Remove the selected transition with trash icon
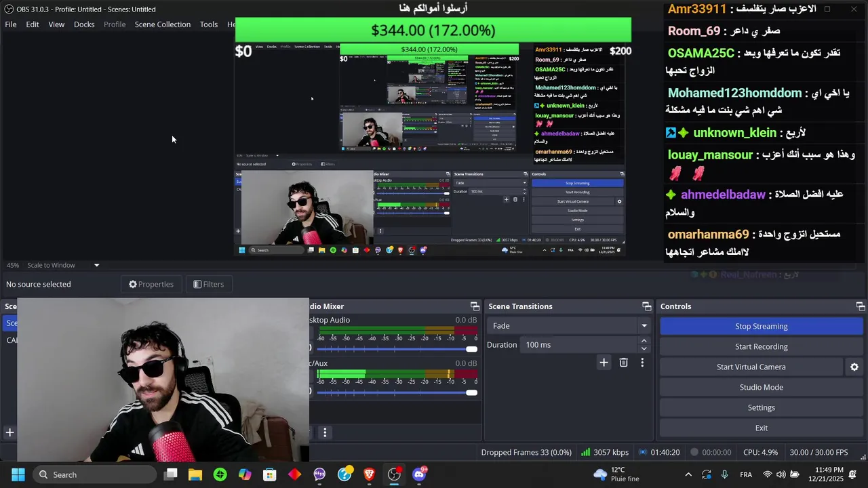The width and height of the screenshot is (868, 488). tap(624, 363)
